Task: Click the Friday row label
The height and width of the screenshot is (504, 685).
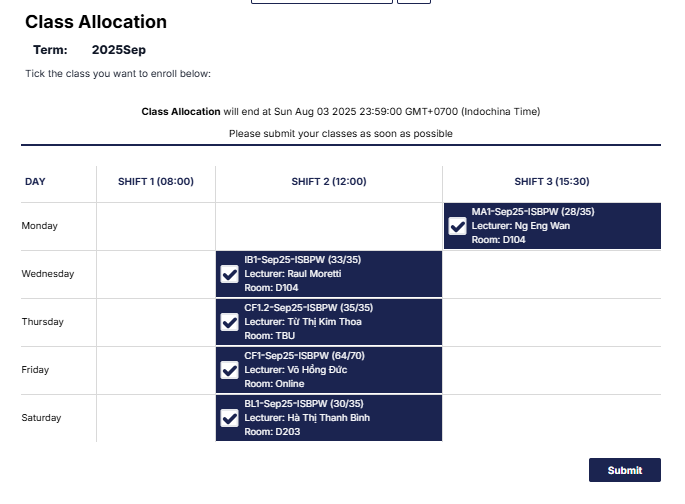Action: click(35, 370)
